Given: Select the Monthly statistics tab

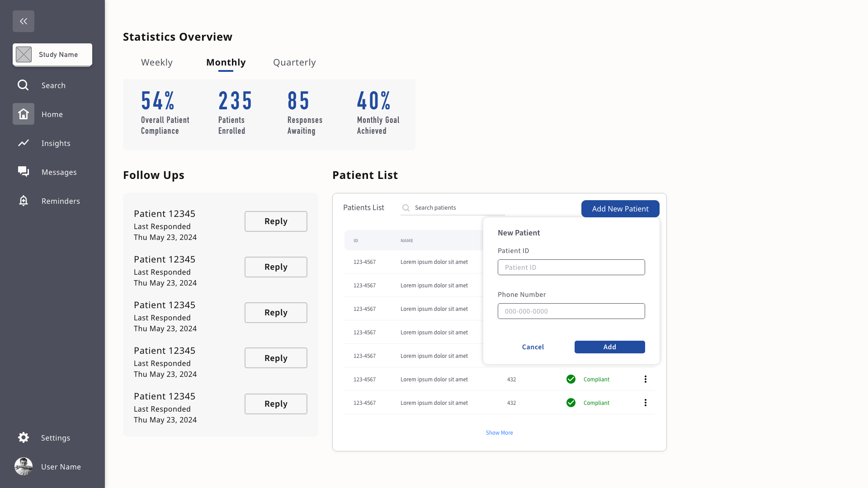Looking at the screenshot, I should [226, 62].
